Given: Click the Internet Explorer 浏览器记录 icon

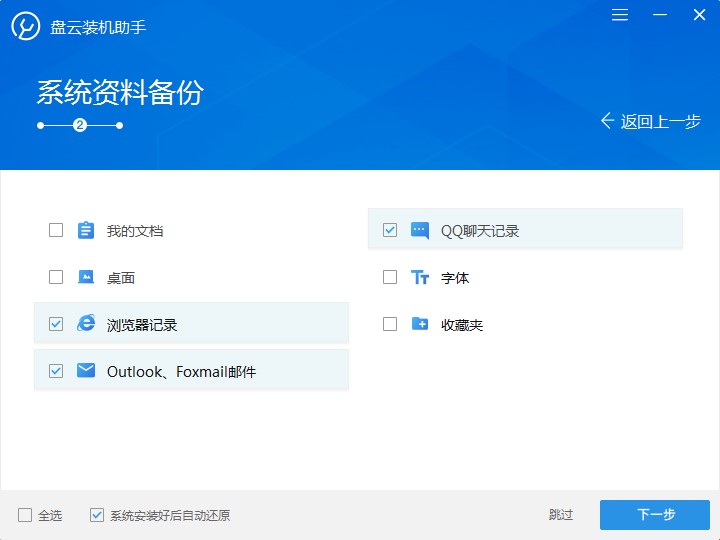Looking at the screenshot, I should tap(86, 324).
